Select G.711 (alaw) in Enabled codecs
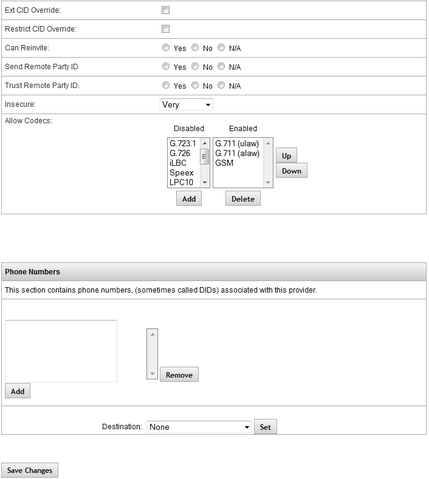Screen dimensions: 429x479 pos(237,153)
